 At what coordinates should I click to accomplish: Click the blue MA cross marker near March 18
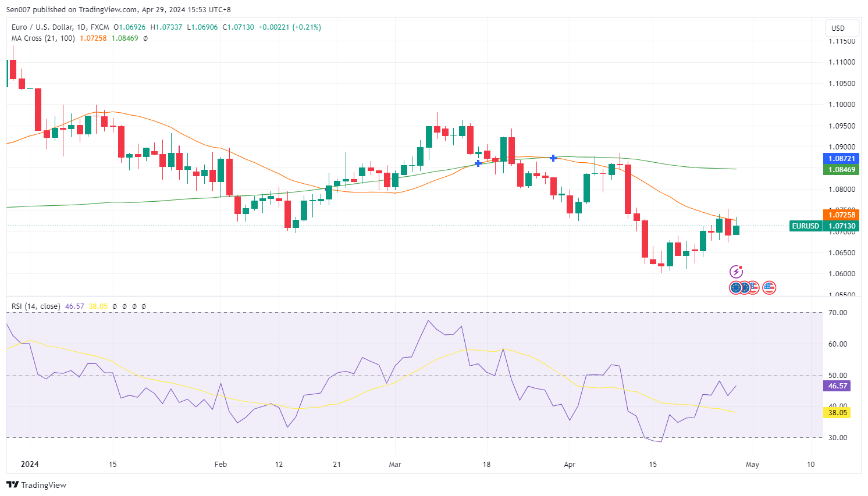[478, 163]
